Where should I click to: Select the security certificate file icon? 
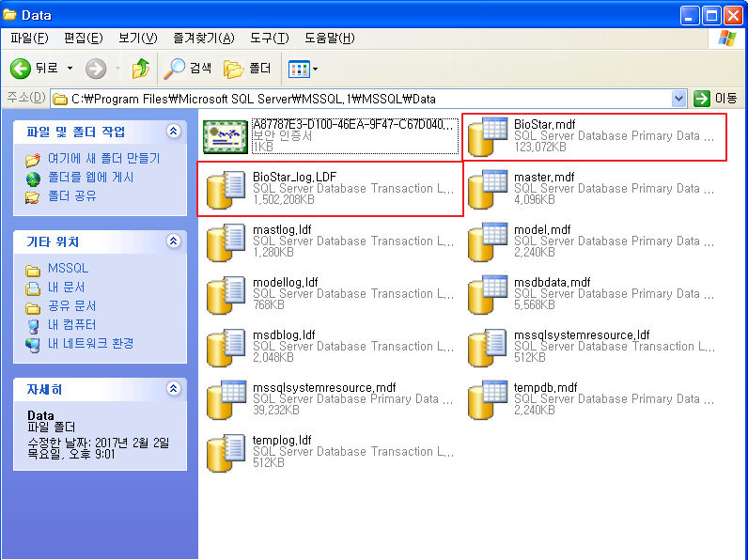[x=226, y=137]
